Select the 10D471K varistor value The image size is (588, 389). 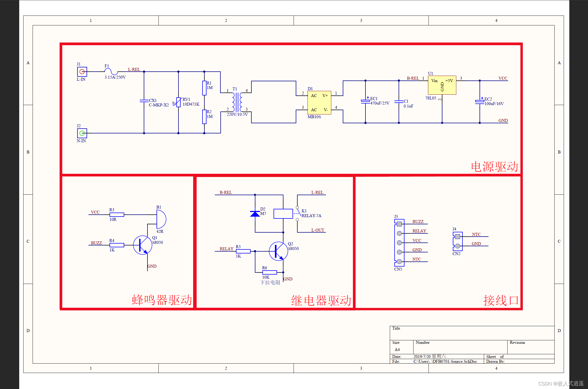tap(191, 104)
